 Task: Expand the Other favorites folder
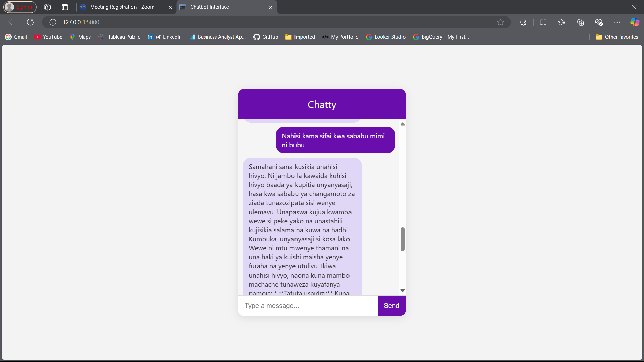617,37
